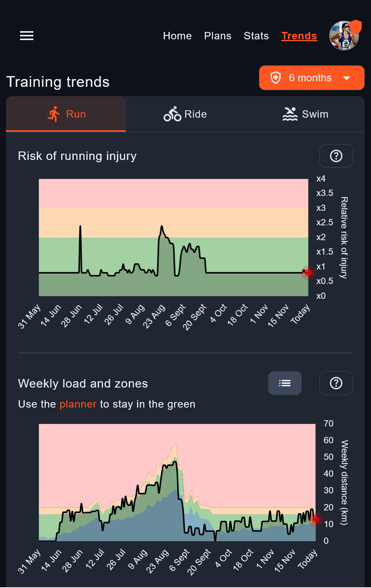Open the hamburger navigation menu
371x588 pixels.
(27, 36)
